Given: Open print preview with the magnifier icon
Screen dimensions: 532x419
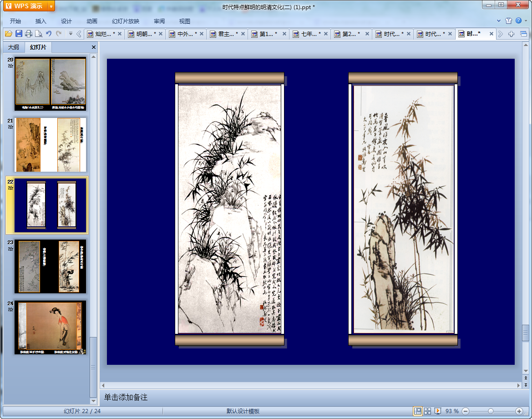Looking at the screenshot, I should coord(39,34).
